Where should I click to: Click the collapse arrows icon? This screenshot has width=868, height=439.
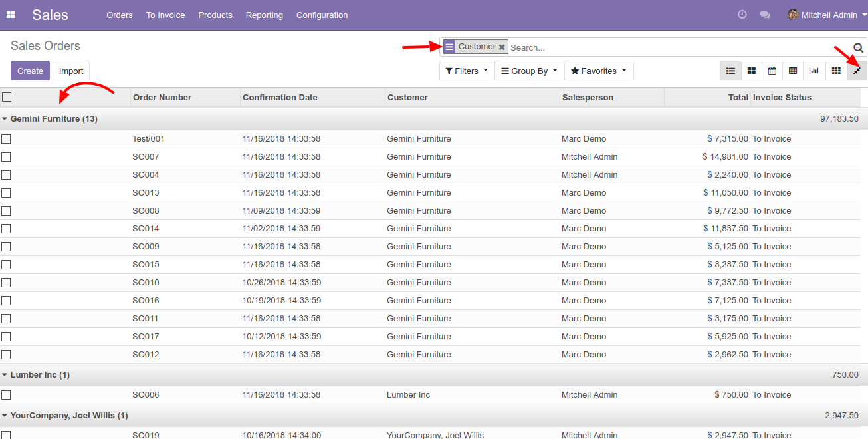click(x=857, y=71)
